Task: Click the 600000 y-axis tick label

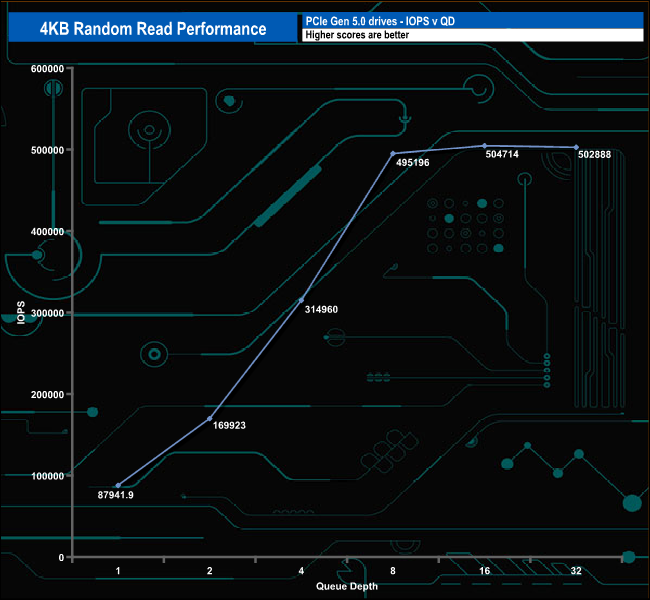Action: (45, 69)
